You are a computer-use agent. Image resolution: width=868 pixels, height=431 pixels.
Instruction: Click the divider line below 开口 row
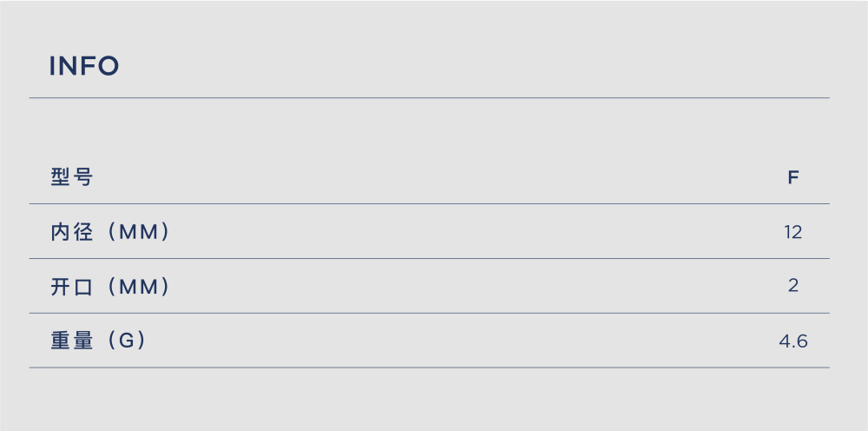(x=429, y=313)
